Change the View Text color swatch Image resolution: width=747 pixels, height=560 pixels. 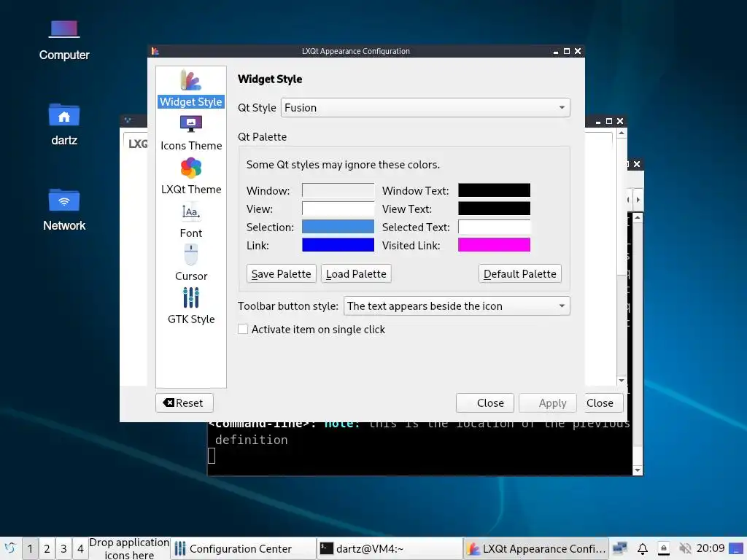point(494,209)
